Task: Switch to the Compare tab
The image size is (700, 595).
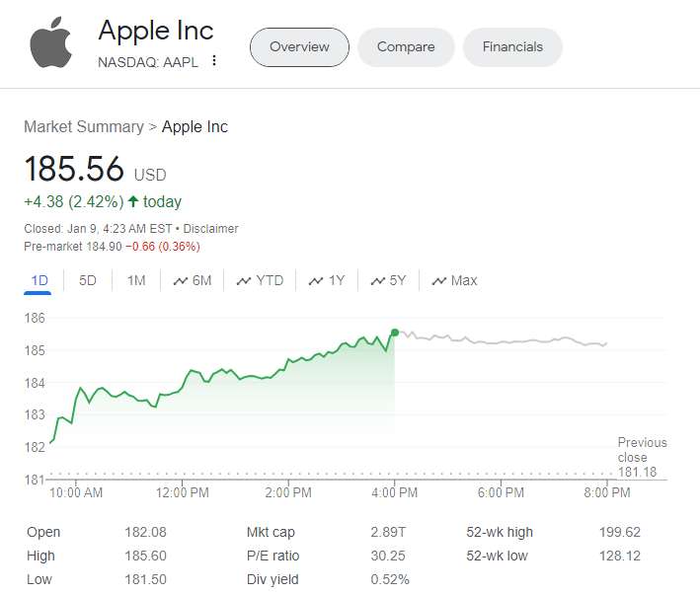Action: 405,47
